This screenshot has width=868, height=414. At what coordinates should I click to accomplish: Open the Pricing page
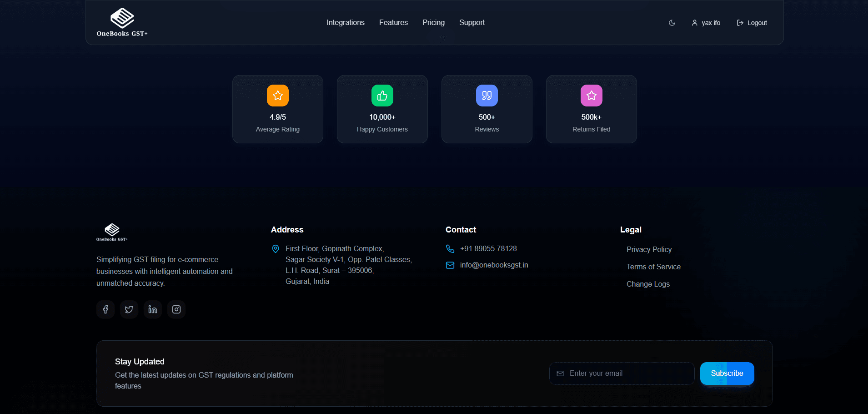433,23
